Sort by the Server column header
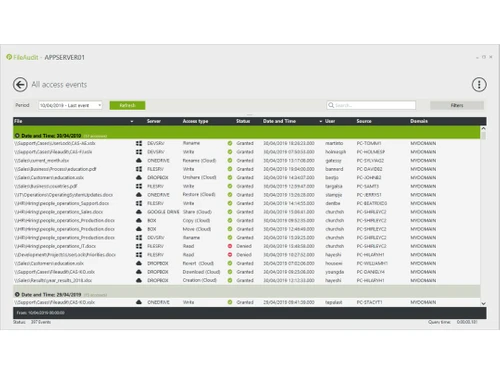The width and height of the screenshot is (500, 375). tap(154, 121)
